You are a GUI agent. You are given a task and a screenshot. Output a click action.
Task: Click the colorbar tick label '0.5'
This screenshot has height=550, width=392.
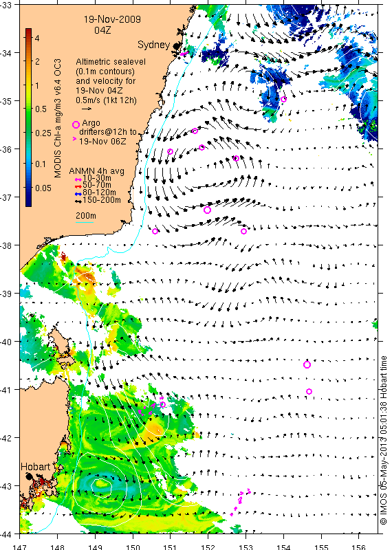pos(41,109)
